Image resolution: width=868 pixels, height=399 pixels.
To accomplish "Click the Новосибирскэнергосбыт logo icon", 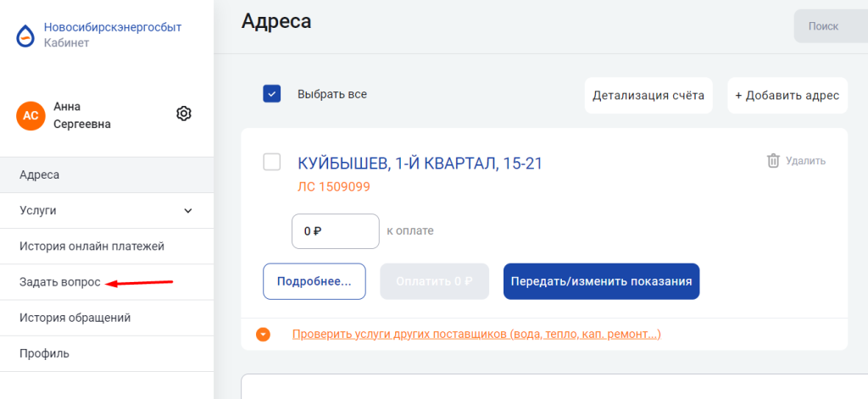I will pos(26,35).
